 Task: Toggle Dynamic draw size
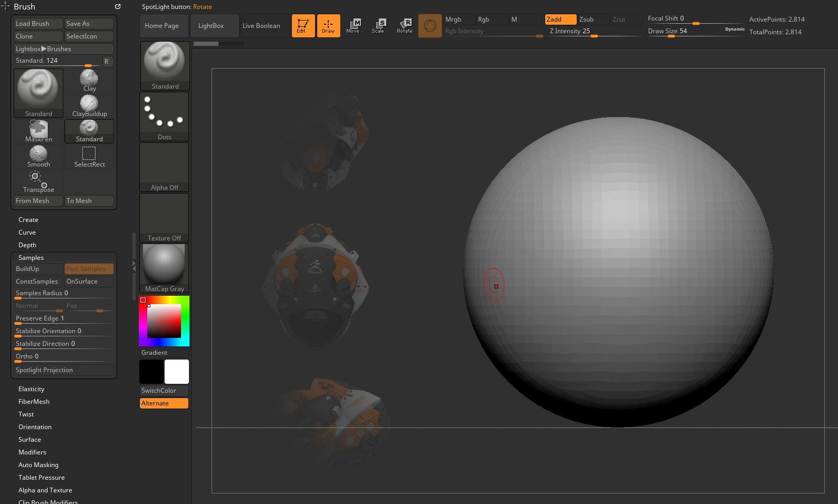point(735,29)
